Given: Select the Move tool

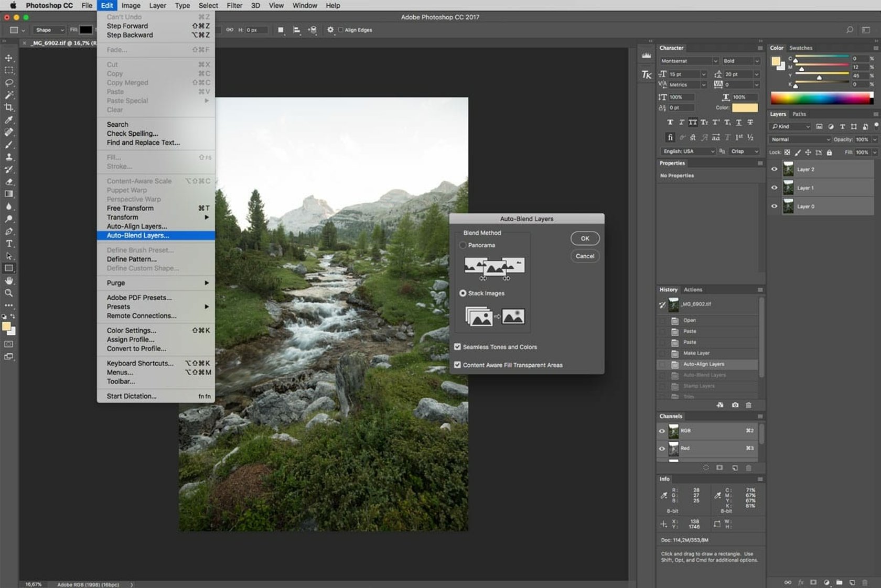Looking at the screenshot, I should pyautogui.click(x=9, y=58).
